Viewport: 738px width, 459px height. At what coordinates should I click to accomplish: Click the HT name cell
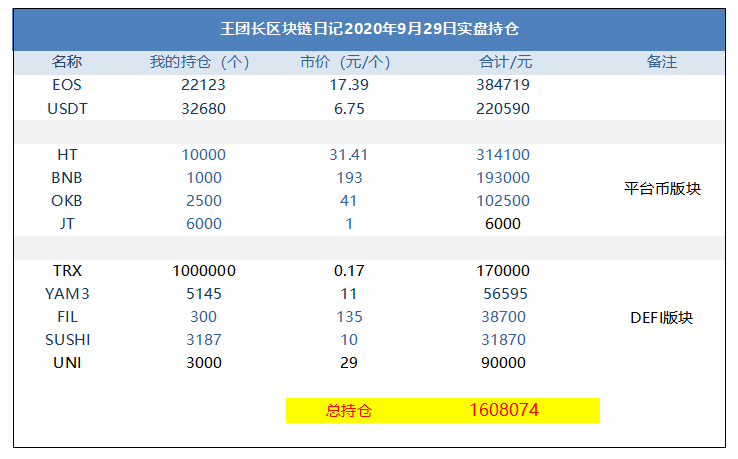point(67,154)
